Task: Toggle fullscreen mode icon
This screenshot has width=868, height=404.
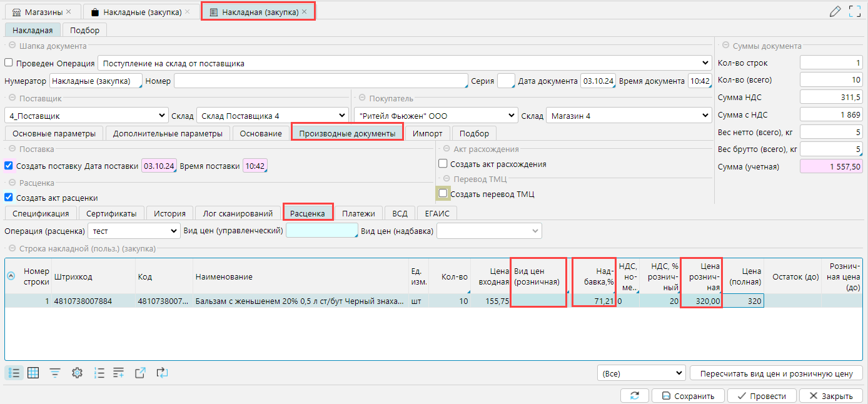Action: (855, 11)
